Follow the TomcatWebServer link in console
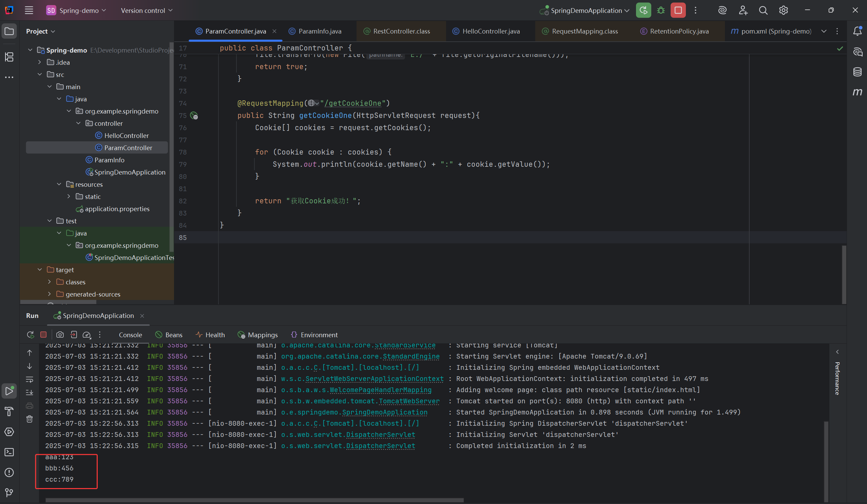The image size is (867, 504). [409, 401]
